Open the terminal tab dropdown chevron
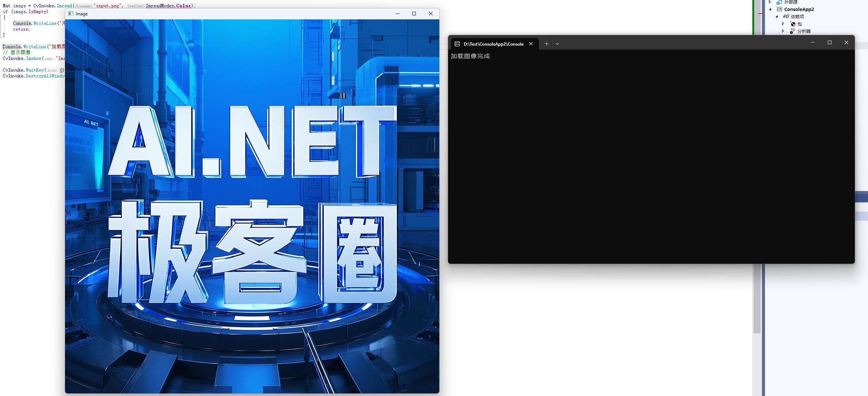This screenshot has height=396, width=868. click(x=557, y=43)
